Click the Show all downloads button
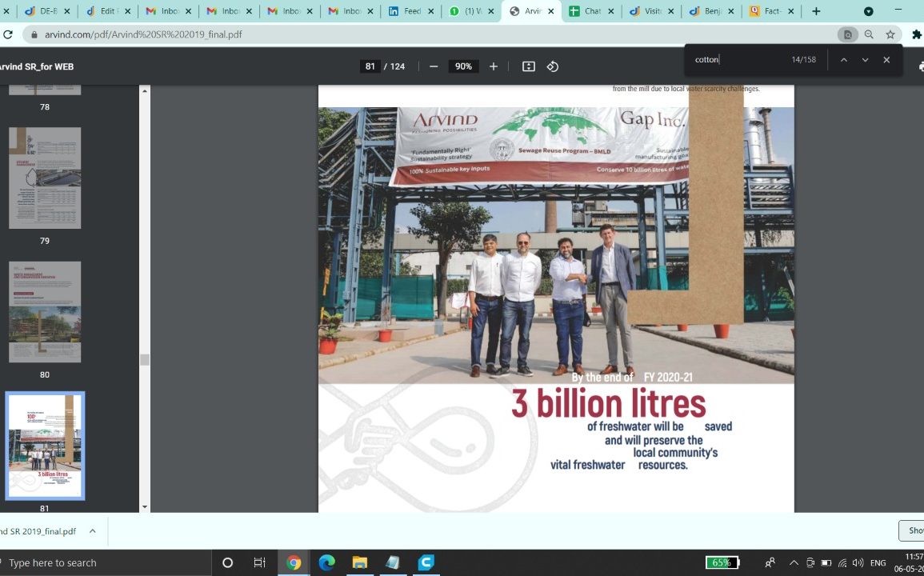924x576 pixels. coord(911,530)
